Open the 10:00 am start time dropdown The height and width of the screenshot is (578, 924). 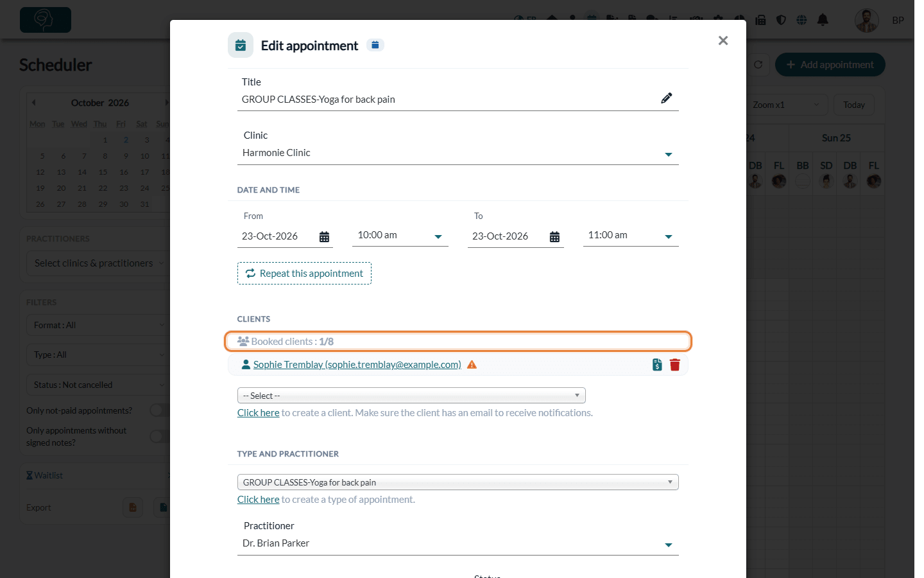pos(400,236)
